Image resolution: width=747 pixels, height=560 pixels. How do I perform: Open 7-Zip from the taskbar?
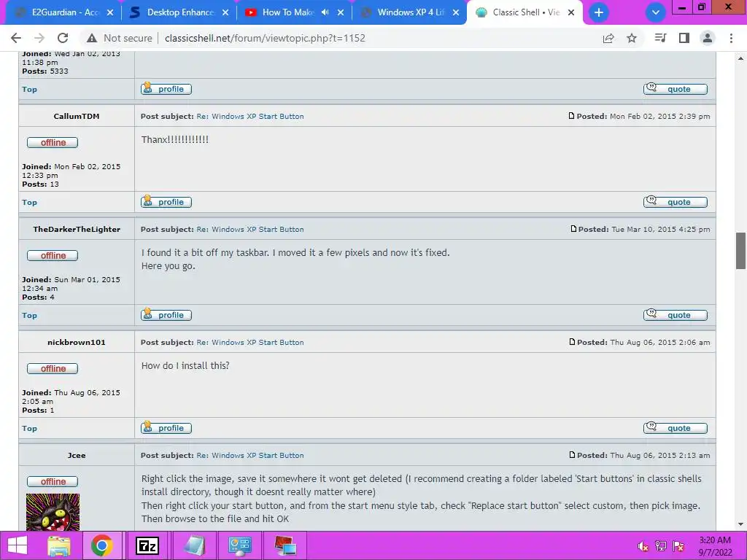tap(147, 545)
